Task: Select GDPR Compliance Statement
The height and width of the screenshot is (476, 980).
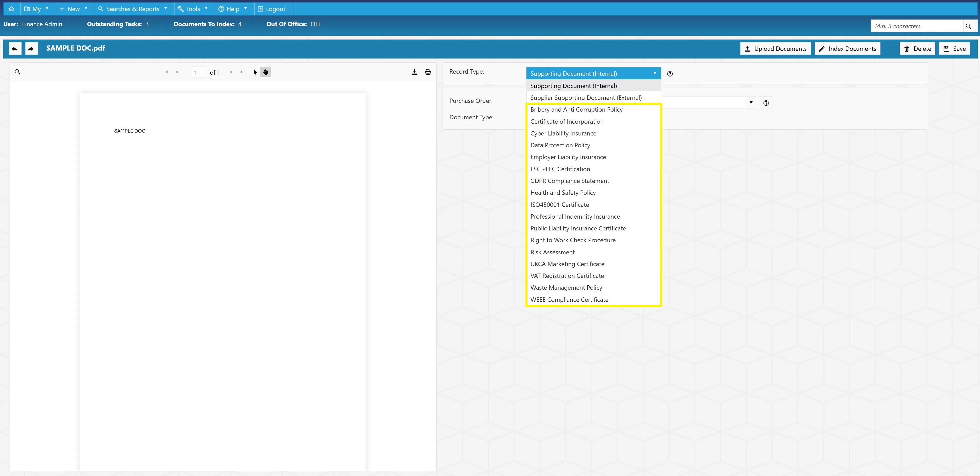Action: point(593,181)
